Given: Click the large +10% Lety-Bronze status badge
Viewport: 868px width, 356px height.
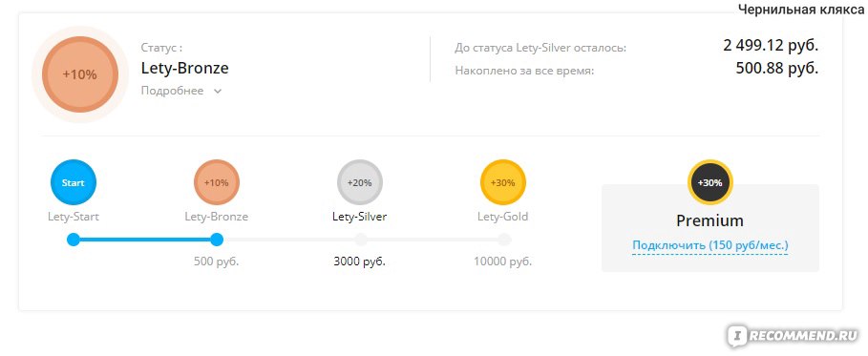Looking at the screenshot, I should point(79,74).
